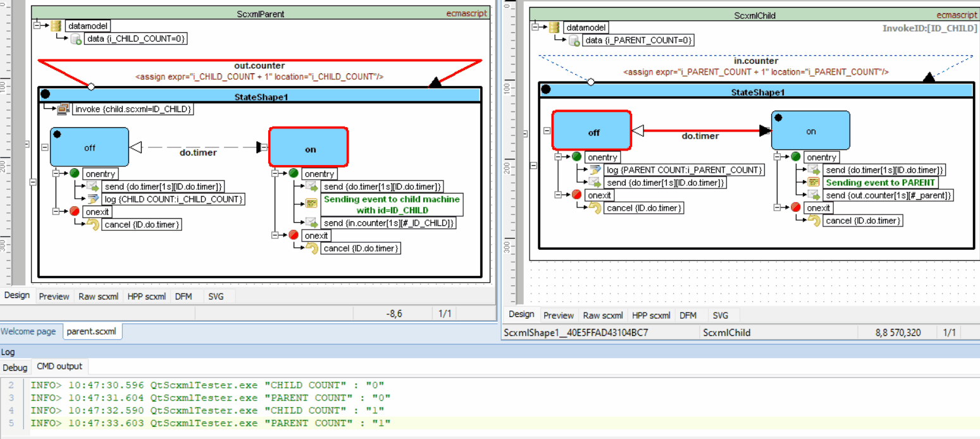Screen dimensions: 980x439
Task: Open the Welcome page document tab
Action: point(28,331)
